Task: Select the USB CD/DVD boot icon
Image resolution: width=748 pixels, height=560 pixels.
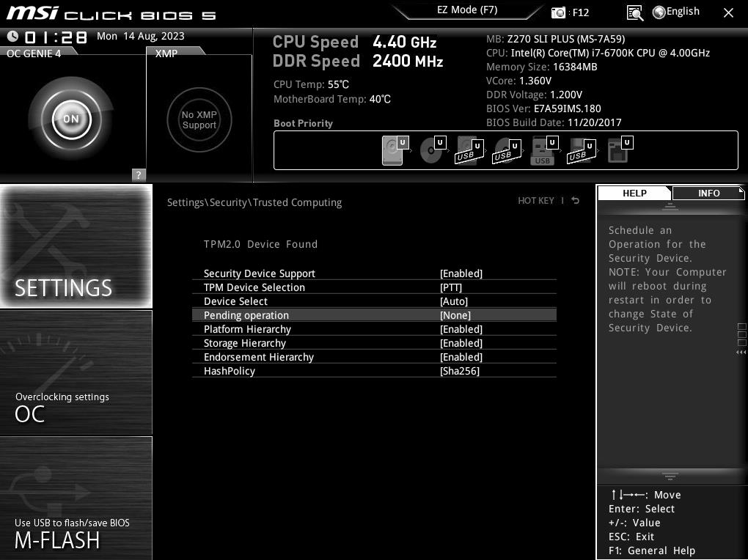Action: 507,150
